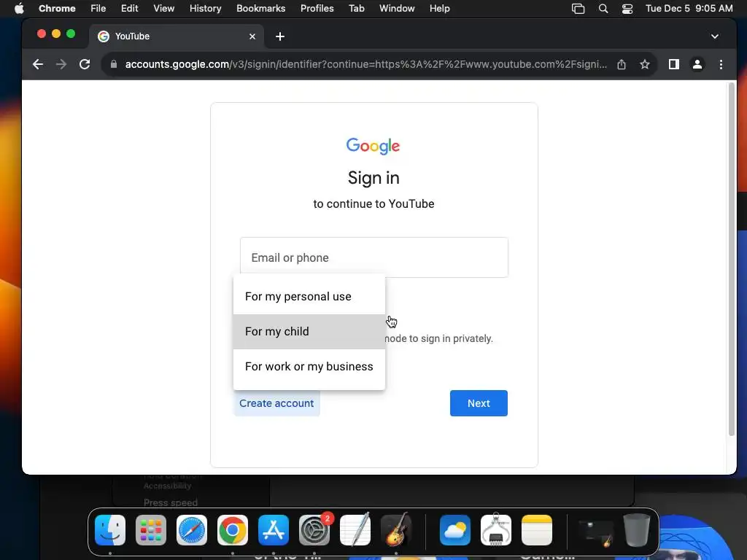Open Notes from the Dock
Viewport: 747px width, 560px height.
click(x=537, y=530)
